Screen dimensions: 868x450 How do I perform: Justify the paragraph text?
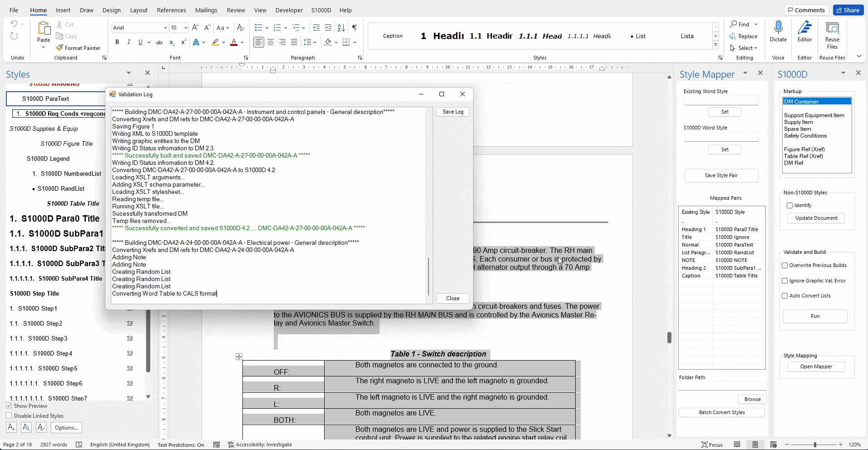[294, 42]
